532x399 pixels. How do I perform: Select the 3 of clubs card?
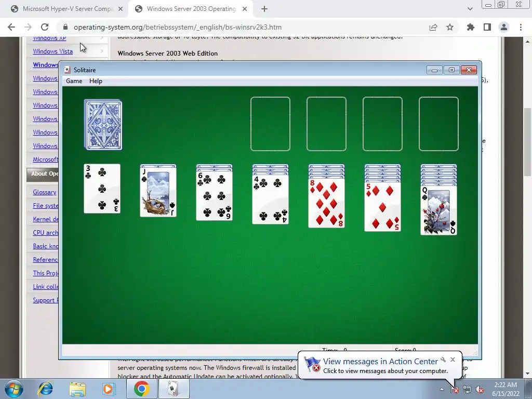[102, 189]
